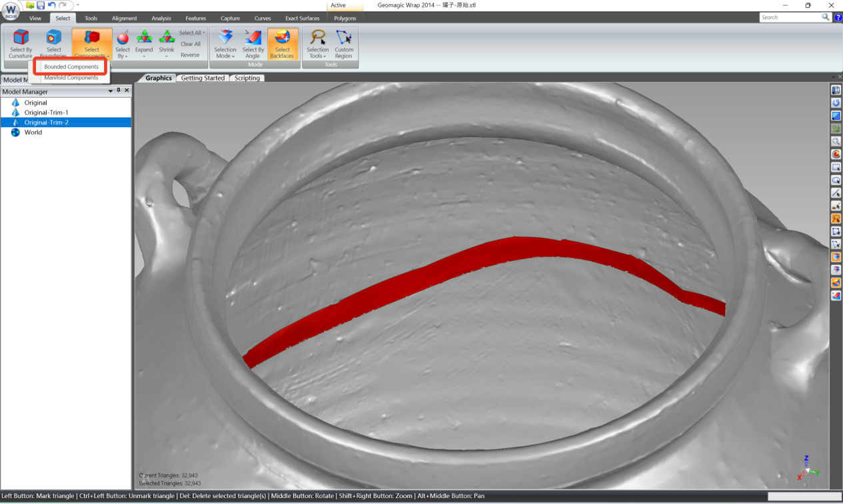Open Help via the question mark icon
The width and height of the screenshot is (843, 504).
tap(838, 17)
